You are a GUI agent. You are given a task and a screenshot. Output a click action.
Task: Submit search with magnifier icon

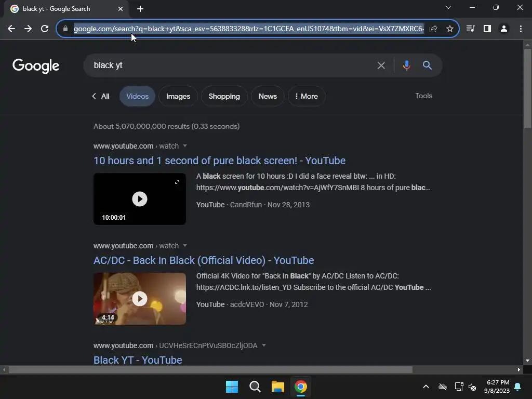tap(427, 65)
